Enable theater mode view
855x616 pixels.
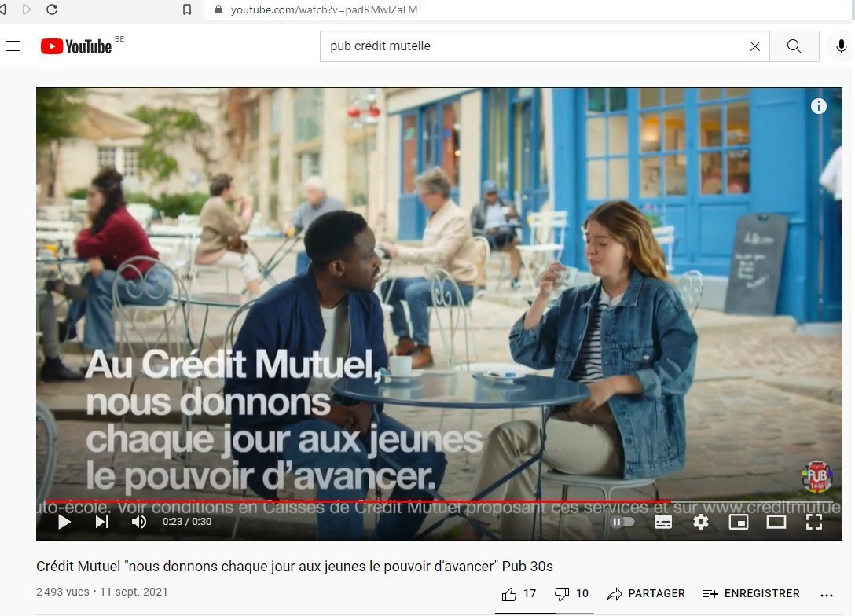click(x=776, y=522)
